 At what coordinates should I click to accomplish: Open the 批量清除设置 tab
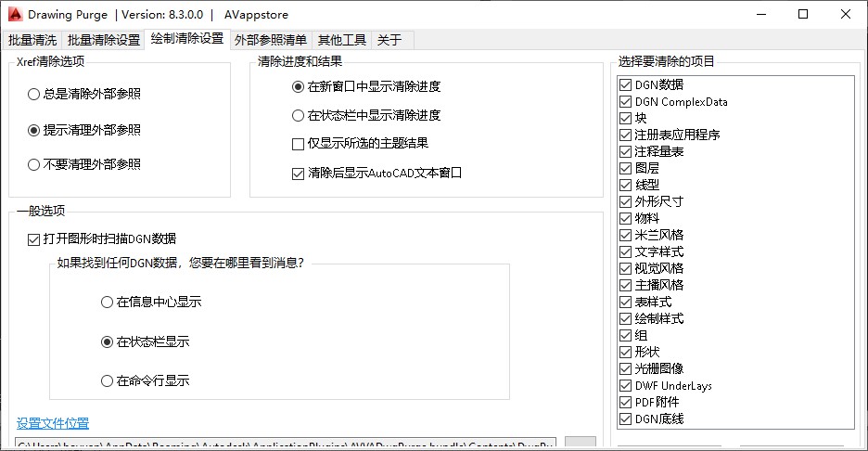[x=104, y=40]
